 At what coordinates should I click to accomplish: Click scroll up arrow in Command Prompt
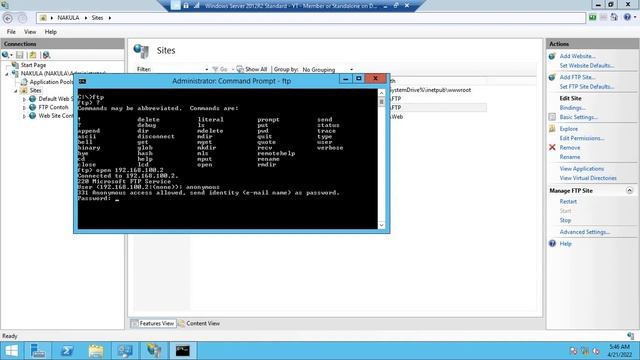381,93
